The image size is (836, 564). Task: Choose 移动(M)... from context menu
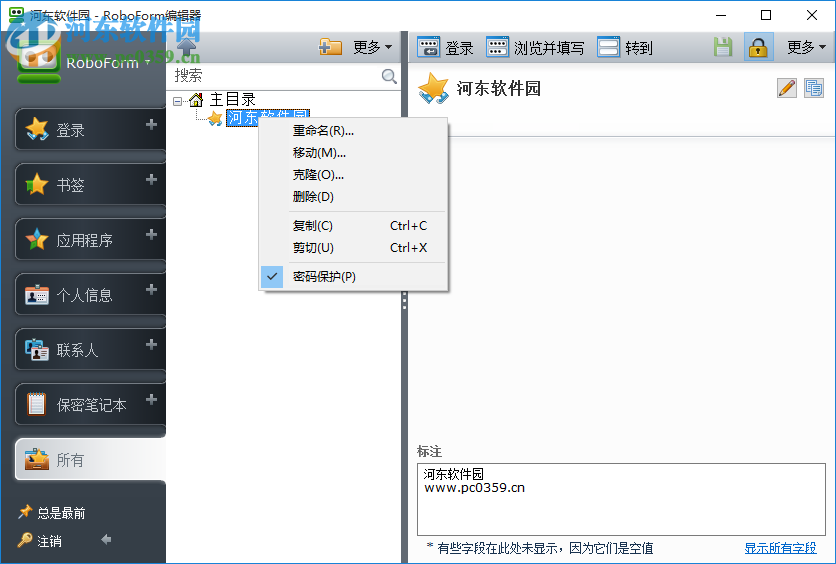pyautogui.click(x=353, y=153)
